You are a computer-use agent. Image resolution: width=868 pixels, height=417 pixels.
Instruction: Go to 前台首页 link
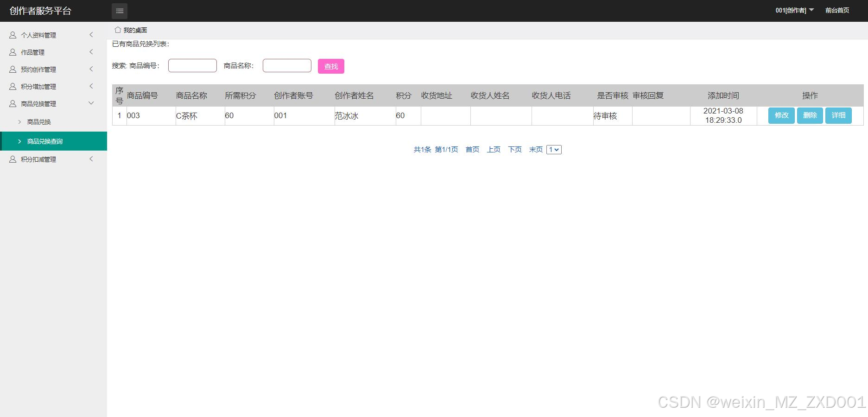point(837,10)
